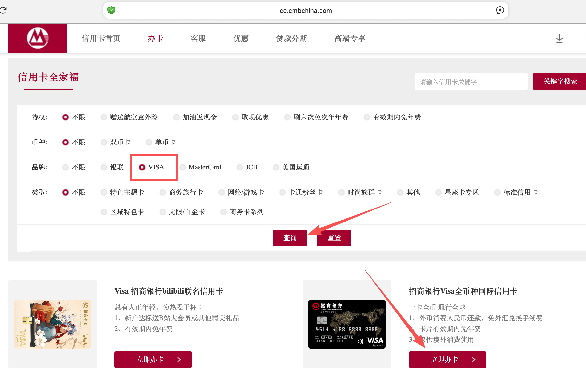Select the MasterCard brand option
The image size is (586, 392).
pyautogui.click(x=183, y=167)
